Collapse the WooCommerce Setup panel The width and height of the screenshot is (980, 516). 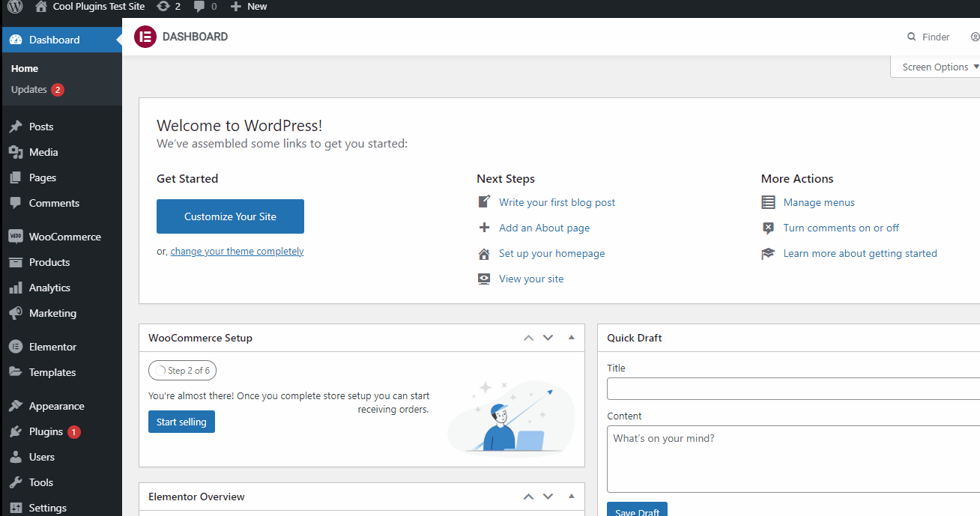coord(572,338)
